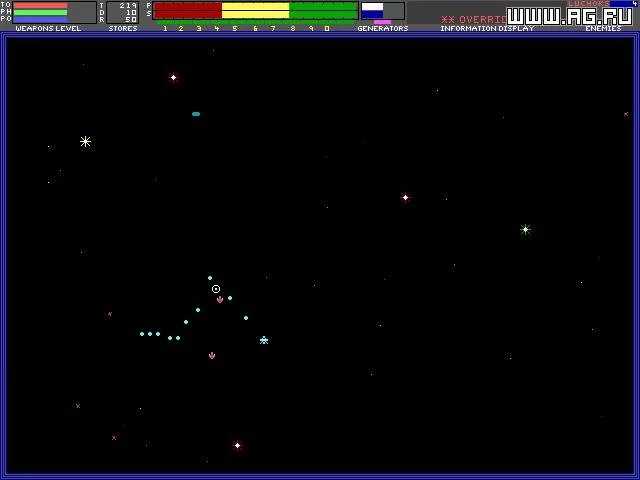Click scale number 5 under the bars
Screen dimensions: 640x480
tap(235, 28)
